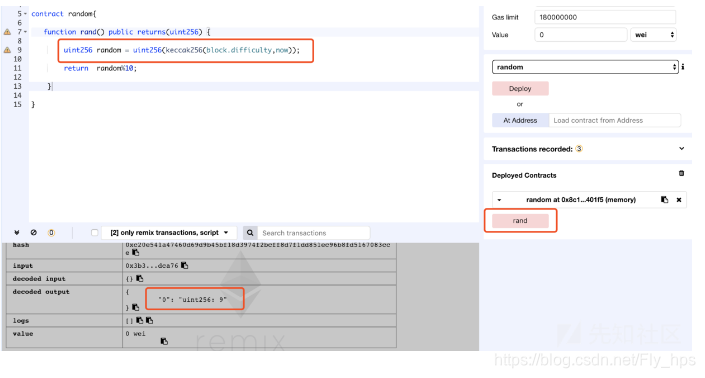Copy the input value 0x3b3...dca76
The image size is (705, 378).
coord(184,266)
